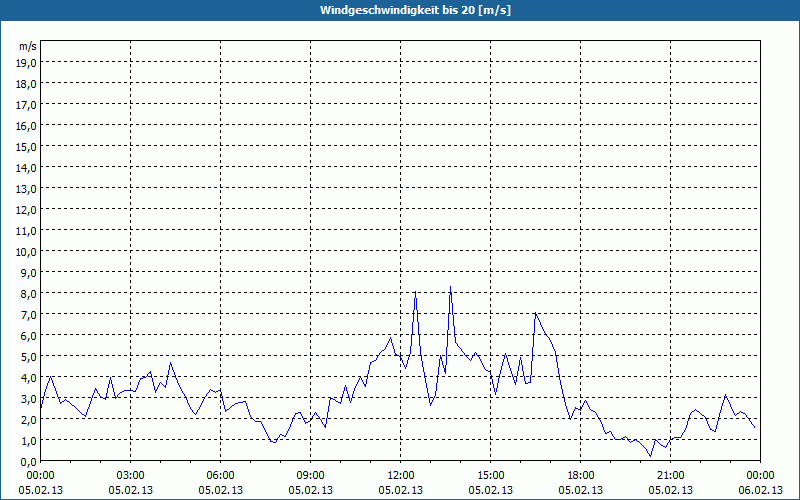800x500 pixels.
Task: Select the 9,0 y-axis label
Action: coord(29,272)
